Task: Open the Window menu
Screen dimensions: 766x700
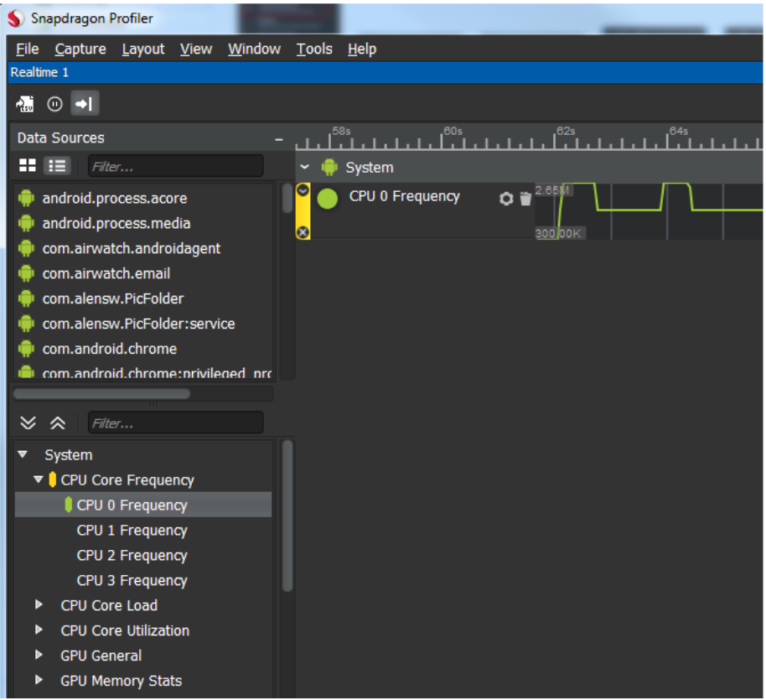Action: point(254,49)
